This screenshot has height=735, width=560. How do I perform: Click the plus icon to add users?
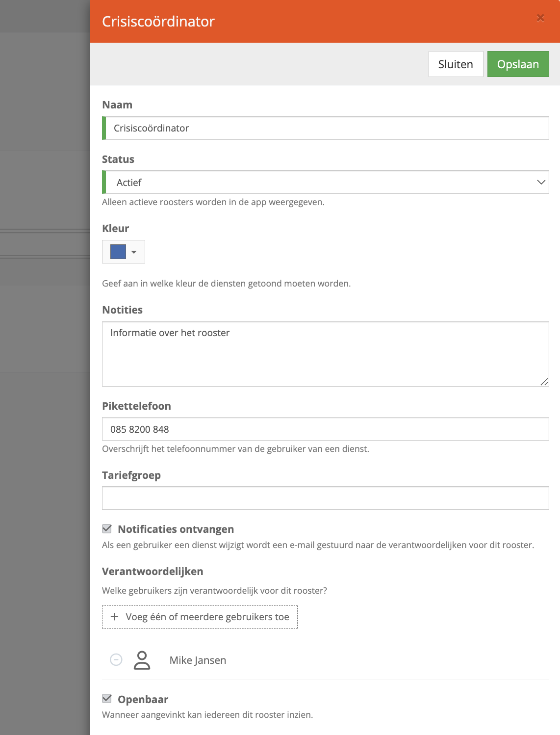[x=114, y=617]
